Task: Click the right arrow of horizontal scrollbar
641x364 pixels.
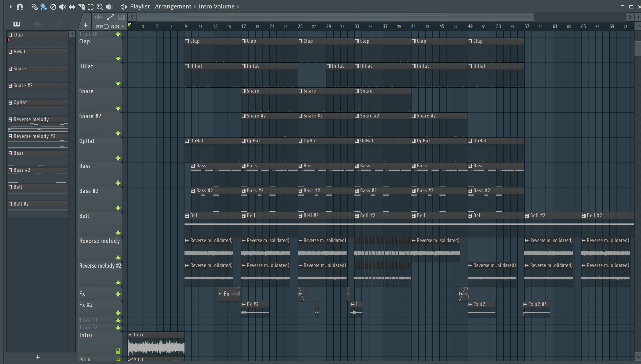Action: coord(630,17)
